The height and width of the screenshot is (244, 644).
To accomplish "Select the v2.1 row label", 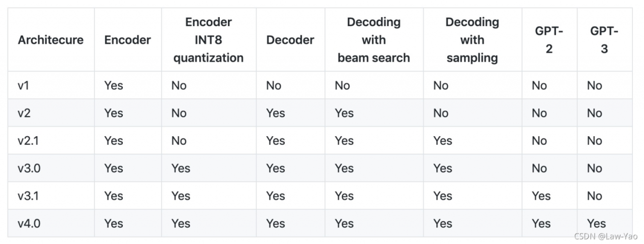I will [28, 141].
